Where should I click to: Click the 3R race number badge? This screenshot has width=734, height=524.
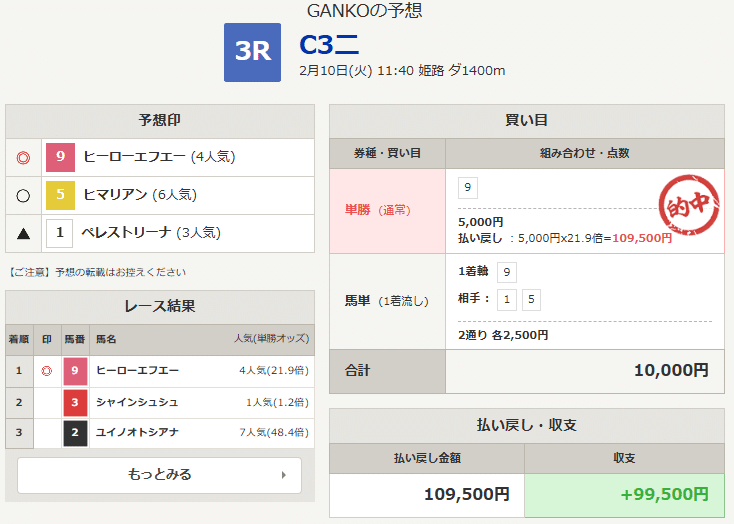[x=253, y=52]
